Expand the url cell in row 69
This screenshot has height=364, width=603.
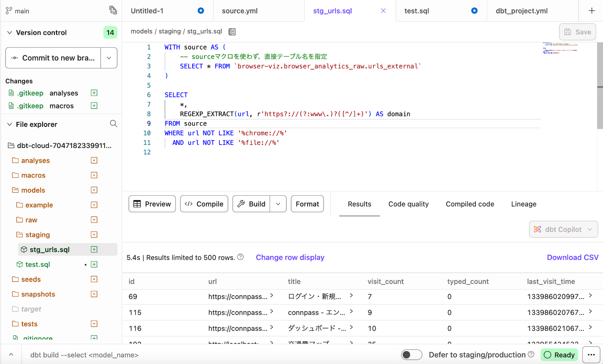point(271,296)
